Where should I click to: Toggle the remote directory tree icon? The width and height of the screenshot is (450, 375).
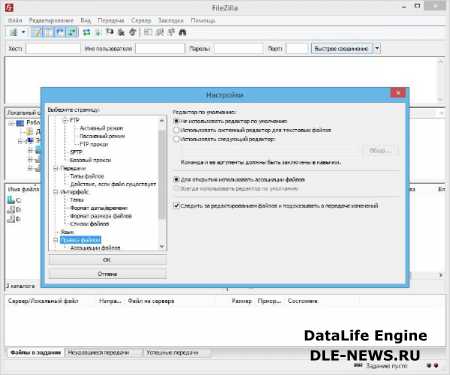pos(60,32)
